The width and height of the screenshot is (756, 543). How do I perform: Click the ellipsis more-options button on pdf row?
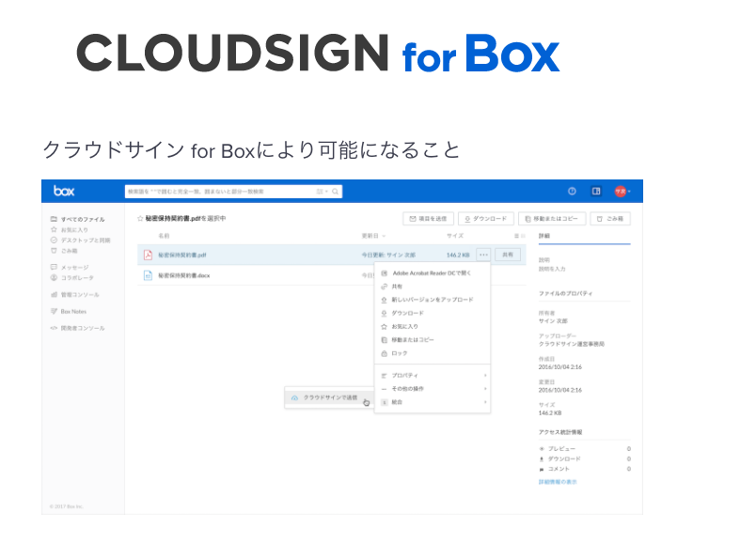point(483,255)
